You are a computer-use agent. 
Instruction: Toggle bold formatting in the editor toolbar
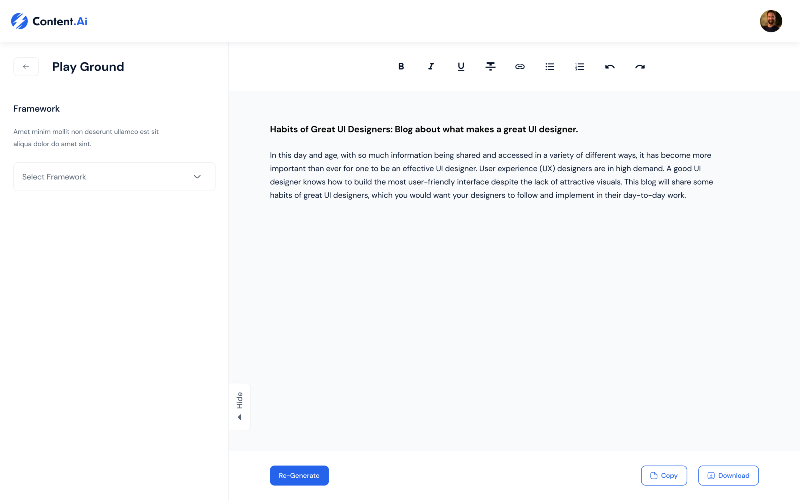pyautogui.click(x=401, y=66)
